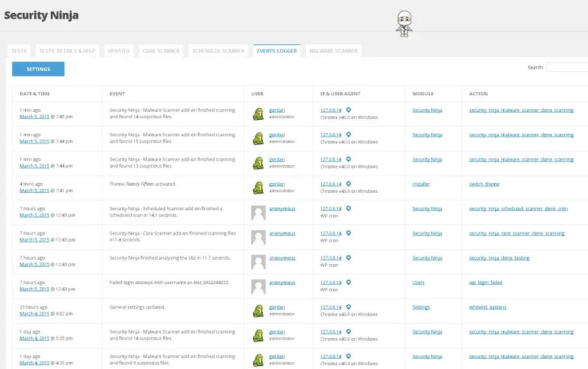This screenshot has width=588, height=369.
Task: Click the anonymous avatar in the 11.7 seconds row
Action: 258,262
